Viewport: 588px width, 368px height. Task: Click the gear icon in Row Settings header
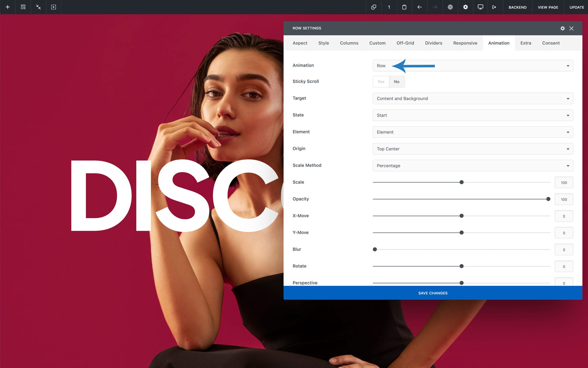(x=563, y=28)
